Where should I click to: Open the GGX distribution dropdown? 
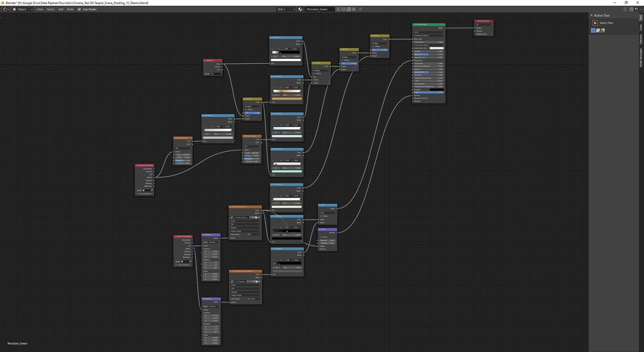pos(429,32)
